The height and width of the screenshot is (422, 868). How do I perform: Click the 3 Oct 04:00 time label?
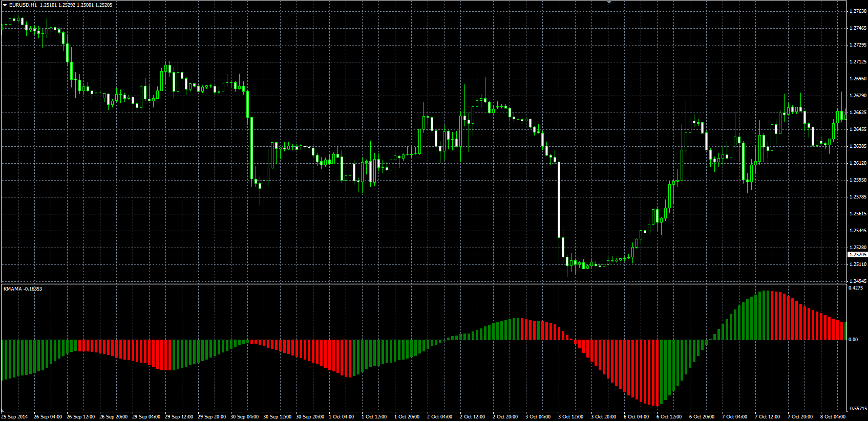[x=538, y=417]
